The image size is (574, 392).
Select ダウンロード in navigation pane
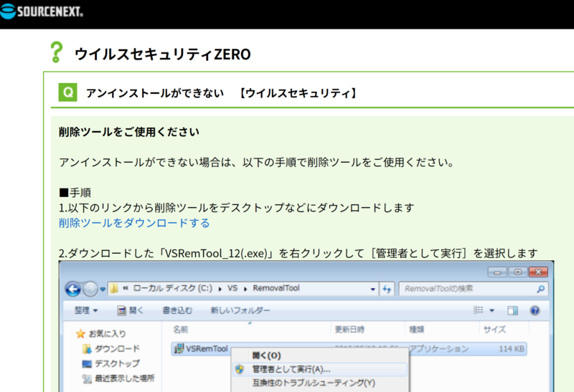tap(111, 348)
